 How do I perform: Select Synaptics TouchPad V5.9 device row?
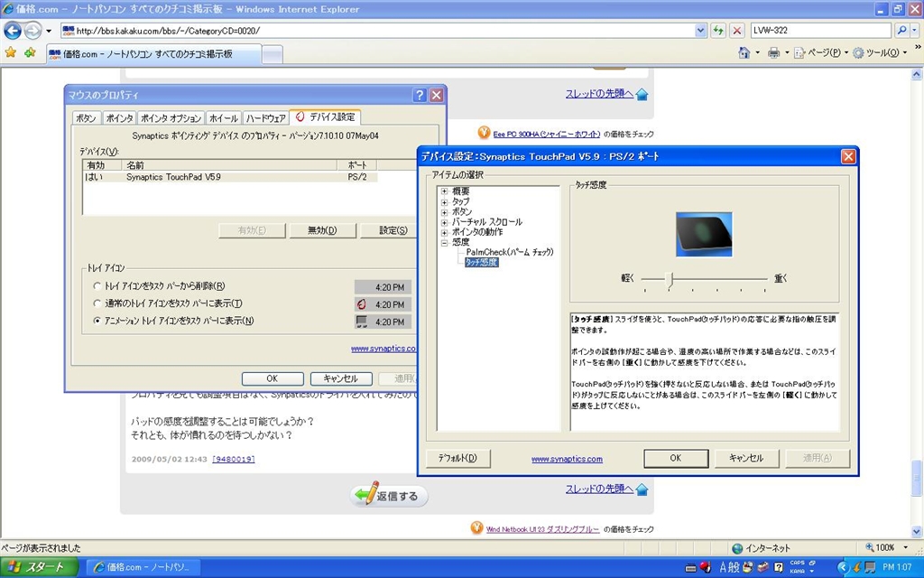[230, 177]
